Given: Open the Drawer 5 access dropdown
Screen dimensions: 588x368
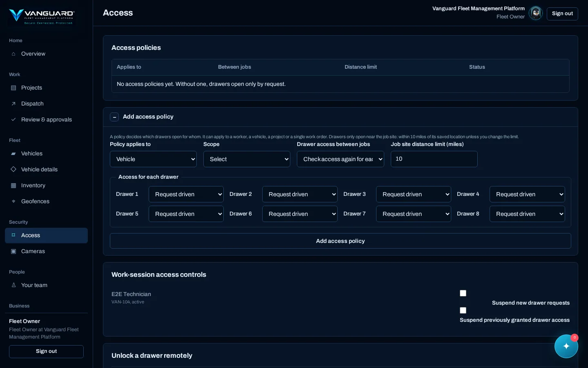Looking at the screenshot, I should tap(186, 214).
